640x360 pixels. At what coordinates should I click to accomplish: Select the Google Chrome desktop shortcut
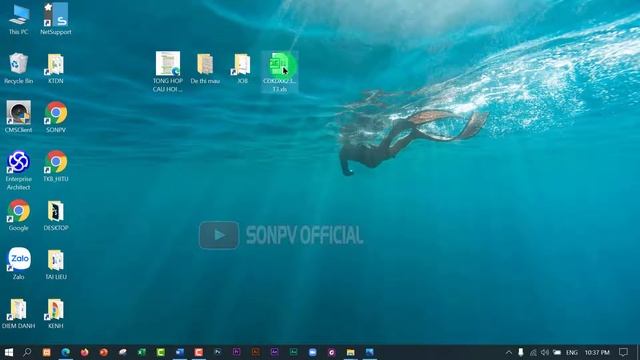point(19,215)
